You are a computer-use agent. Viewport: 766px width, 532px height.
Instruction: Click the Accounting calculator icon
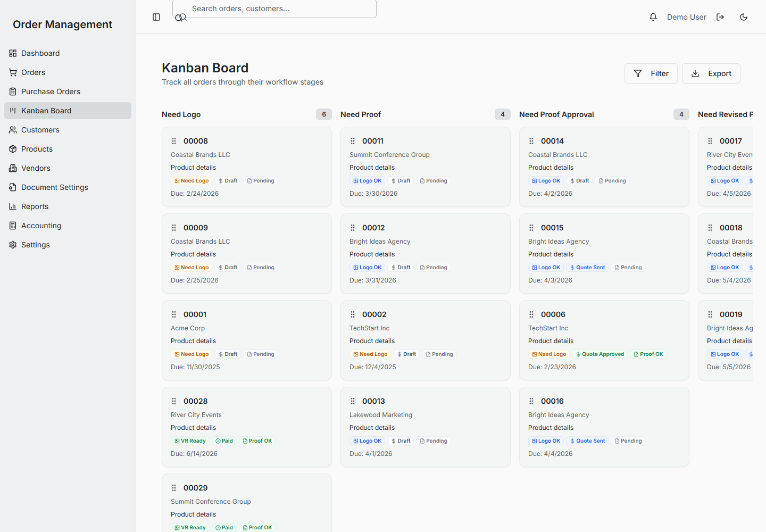[x=13, y=226]
